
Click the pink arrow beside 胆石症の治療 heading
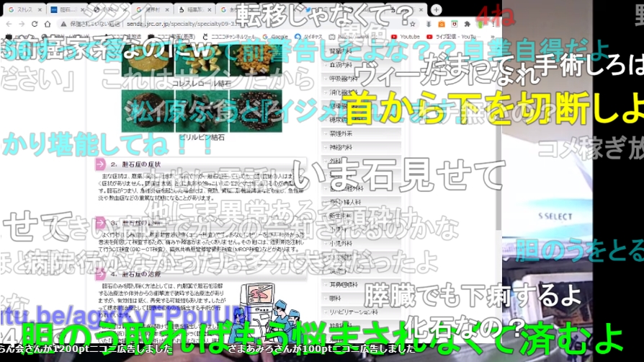tap(100, 273)
